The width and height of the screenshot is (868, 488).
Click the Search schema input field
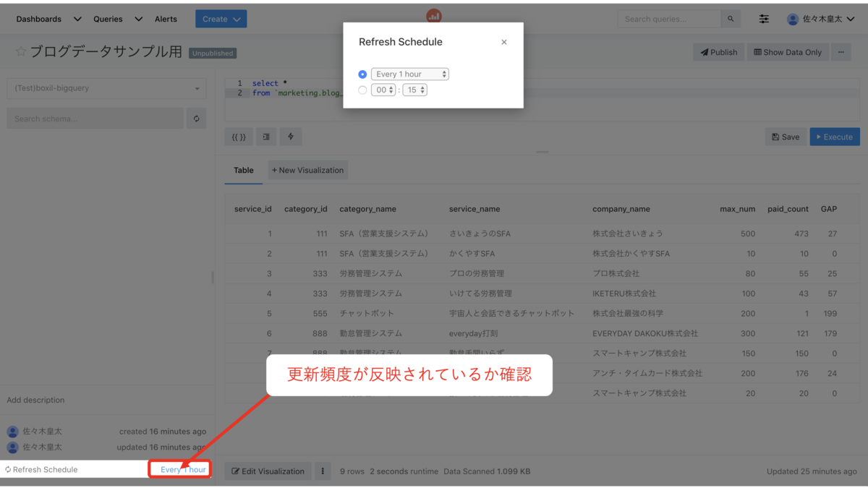[x=95, y=118]
